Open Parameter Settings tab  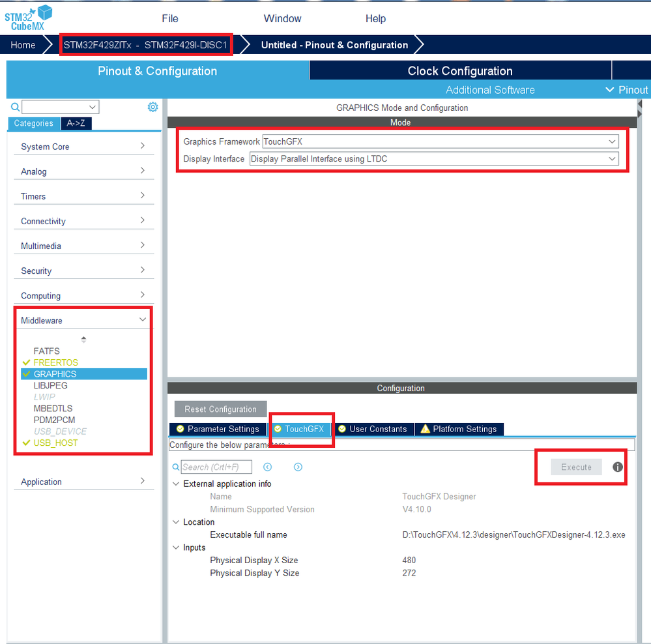click(218, 429)
